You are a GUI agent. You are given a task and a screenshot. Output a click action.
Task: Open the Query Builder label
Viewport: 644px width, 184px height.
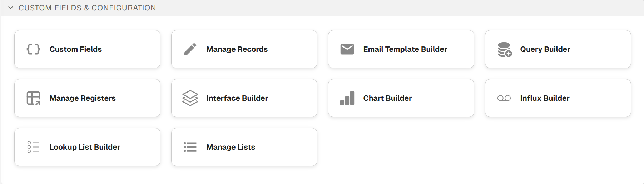[x=545, y=49]
